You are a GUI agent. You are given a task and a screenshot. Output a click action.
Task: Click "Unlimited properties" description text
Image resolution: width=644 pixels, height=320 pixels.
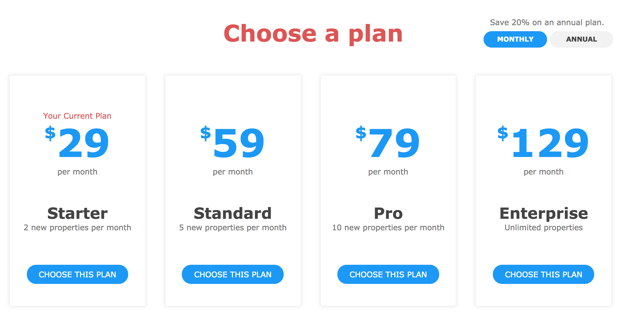pyautogui.click(x=544, y=228)
